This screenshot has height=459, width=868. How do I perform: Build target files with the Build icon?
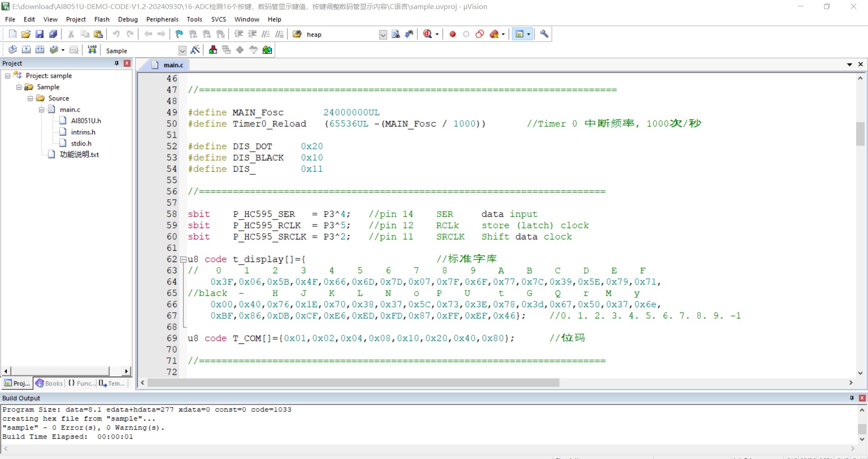[x=26, y=50]
